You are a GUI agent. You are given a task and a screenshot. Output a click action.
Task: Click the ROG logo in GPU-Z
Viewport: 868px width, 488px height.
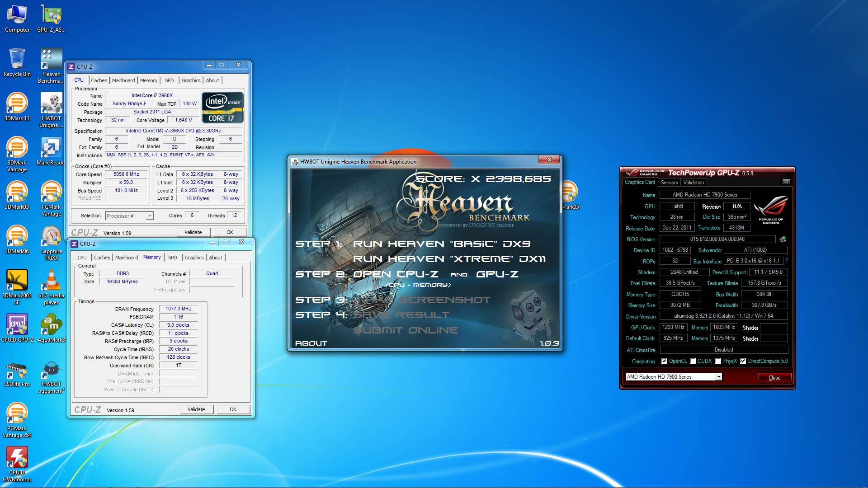pos(771,210)
